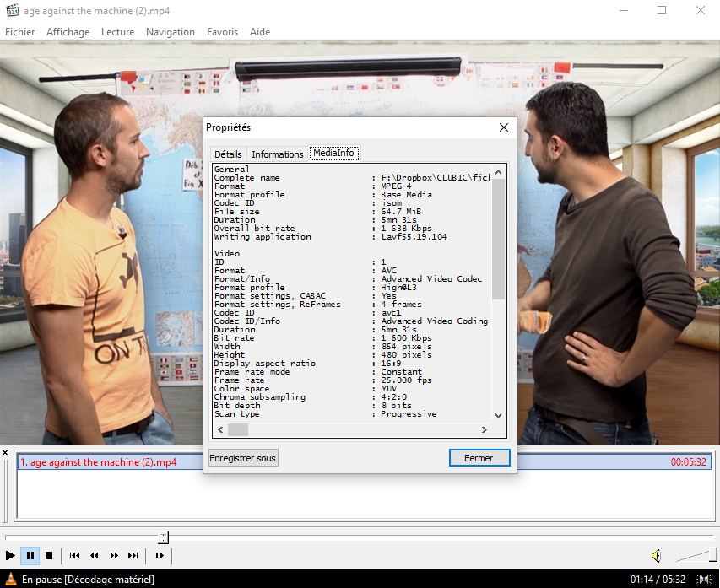Click the Stop playback button
720x588 pixels.
click(x=49, y=555)
